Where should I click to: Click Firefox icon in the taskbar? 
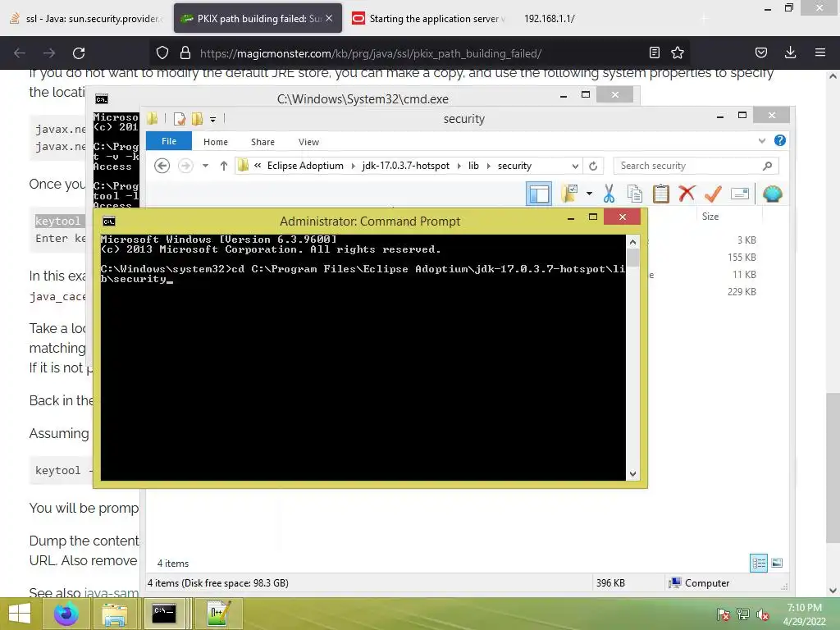pyautogui.click(x=66, y=614)
